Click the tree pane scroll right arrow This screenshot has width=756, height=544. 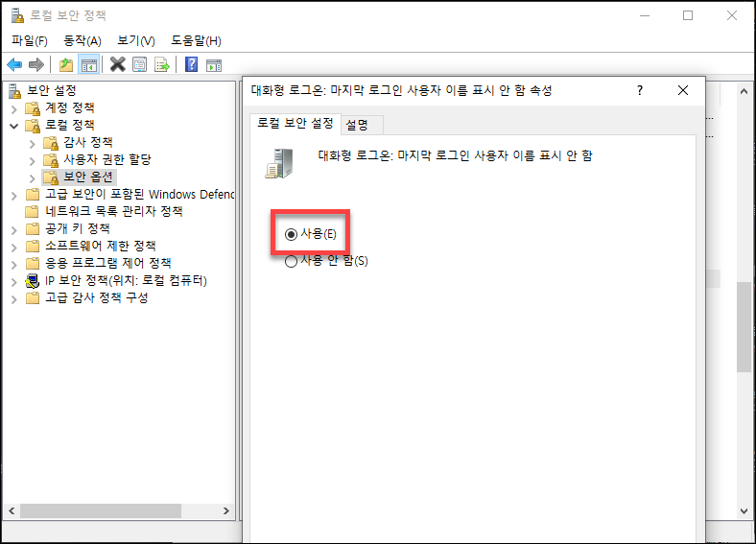[226, 510]
